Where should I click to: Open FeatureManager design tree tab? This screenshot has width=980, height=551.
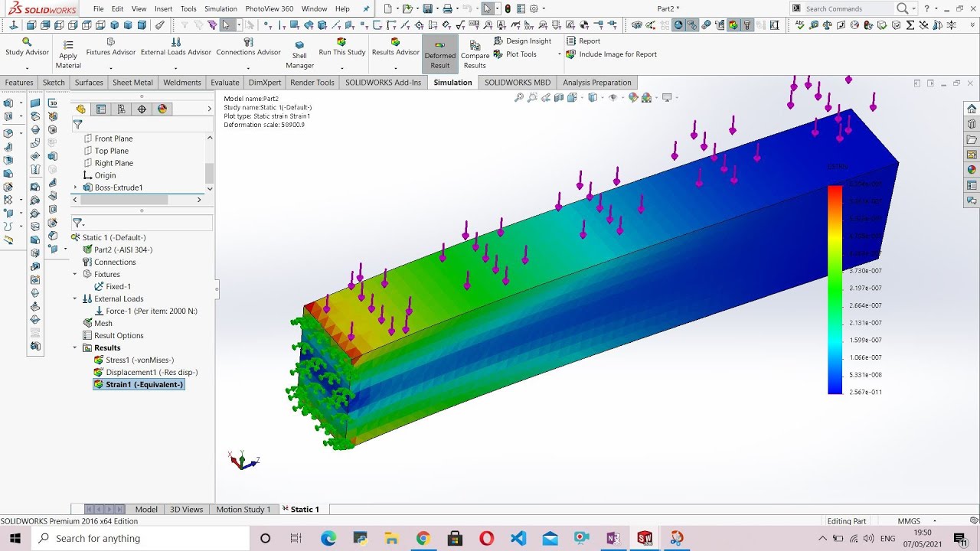(x=81, y=109)
